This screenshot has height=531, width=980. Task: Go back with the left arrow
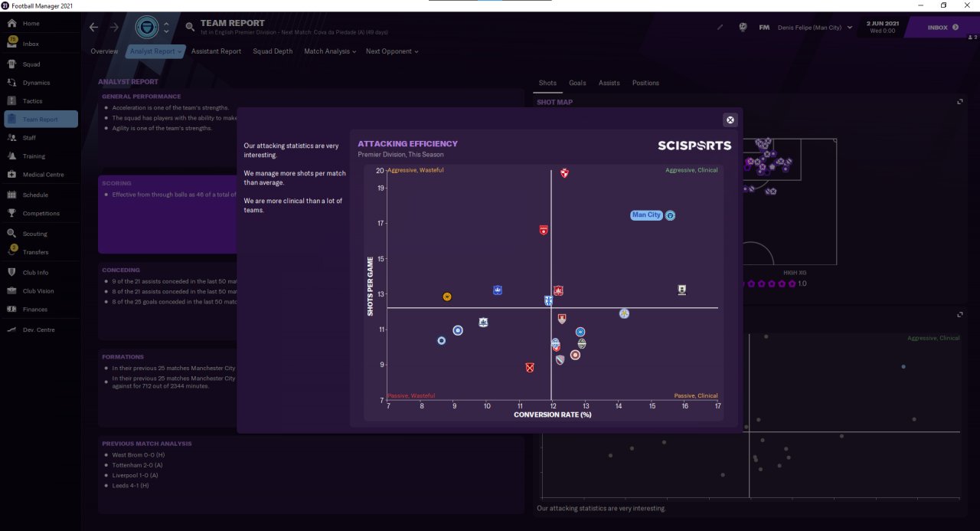pyautogui.click(x=93, y=28)
